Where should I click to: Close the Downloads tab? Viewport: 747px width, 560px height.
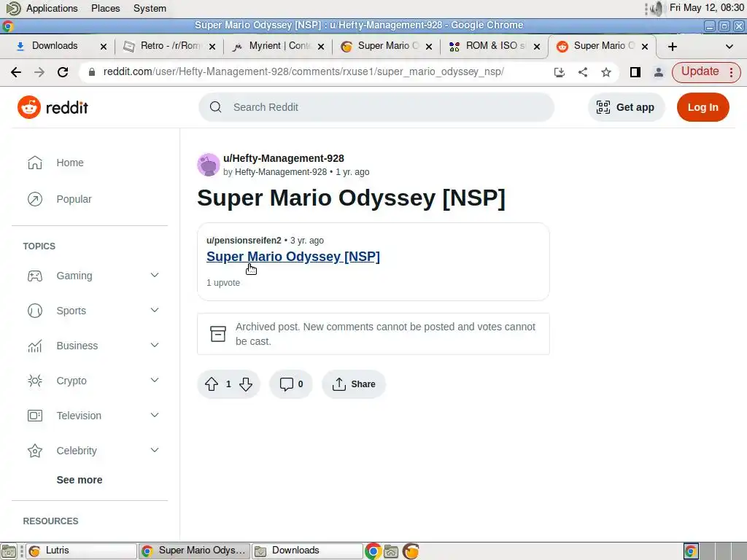[x=104, y=46]
